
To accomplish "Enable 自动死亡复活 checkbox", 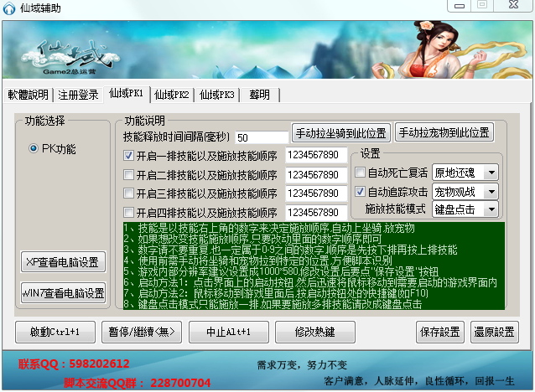I will point(361,173).
